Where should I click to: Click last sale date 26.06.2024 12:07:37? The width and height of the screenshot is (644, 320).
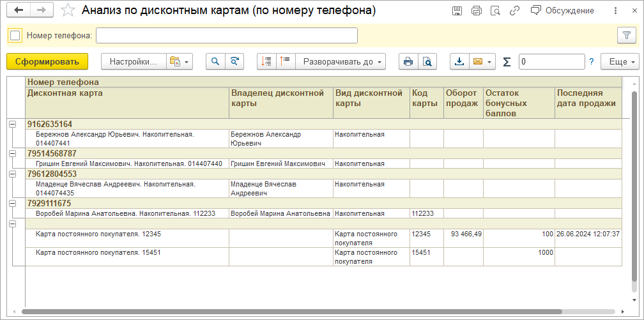[x=588, y=239]
